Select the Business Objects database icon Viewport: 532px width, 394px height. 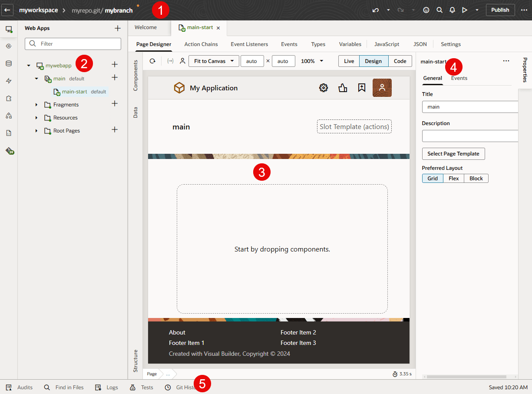[9, 63]
